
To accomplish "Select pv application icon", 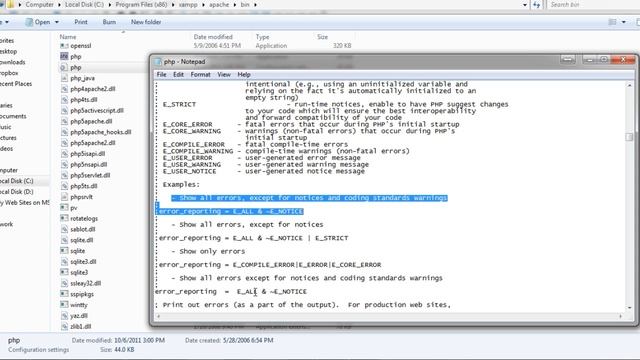I will pyautogui.click(x=64, y=208).
